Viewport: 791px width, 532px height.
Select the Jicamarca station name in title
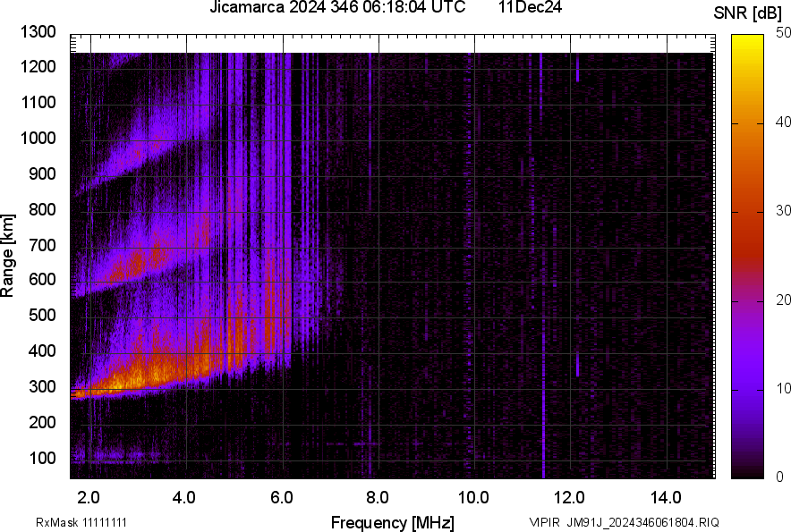click(245, 8)
